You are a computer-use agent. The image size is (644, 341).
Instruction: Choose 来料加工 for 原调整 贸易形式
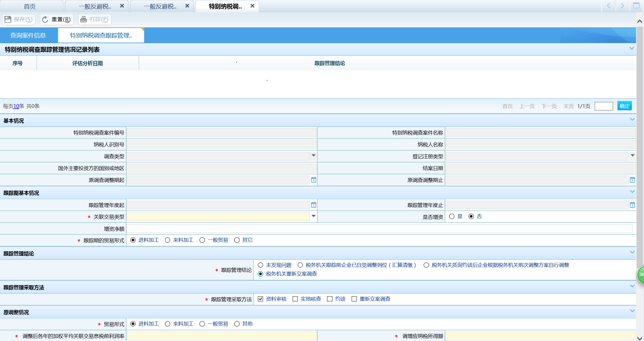tap(168, 324)
